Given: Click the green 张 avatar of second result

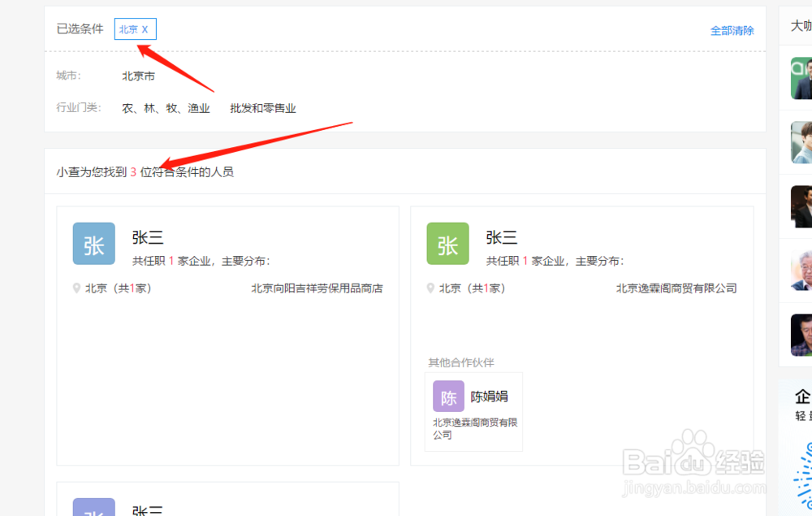Looking at the screenshot, I should (447, 244).
